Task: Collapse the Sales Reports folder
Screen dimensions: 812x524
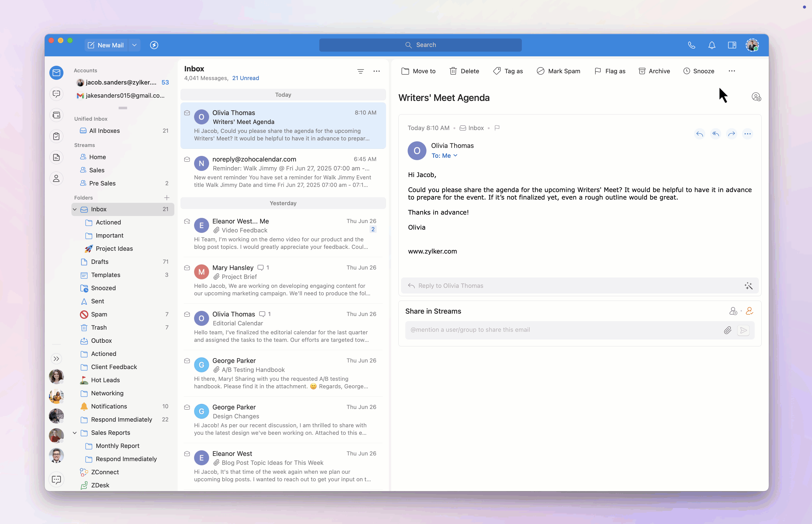Action: click(74, 432)
